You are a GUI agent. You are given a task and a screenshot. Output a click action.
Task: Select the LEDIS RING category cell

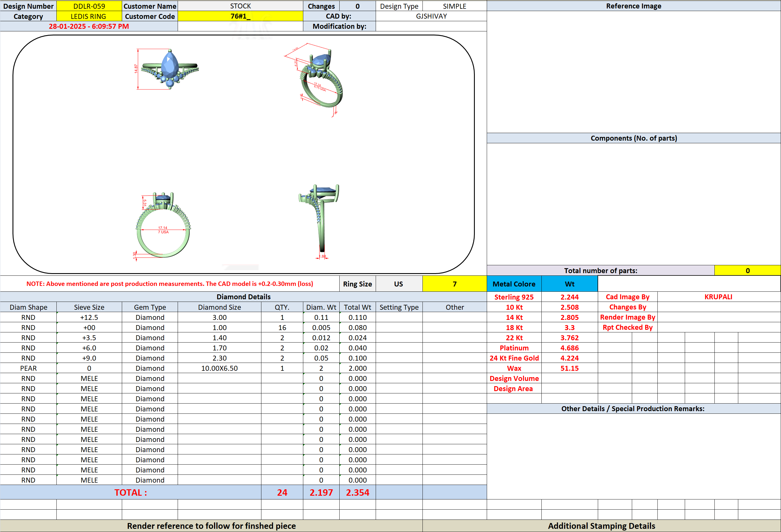tap(89, 17)
